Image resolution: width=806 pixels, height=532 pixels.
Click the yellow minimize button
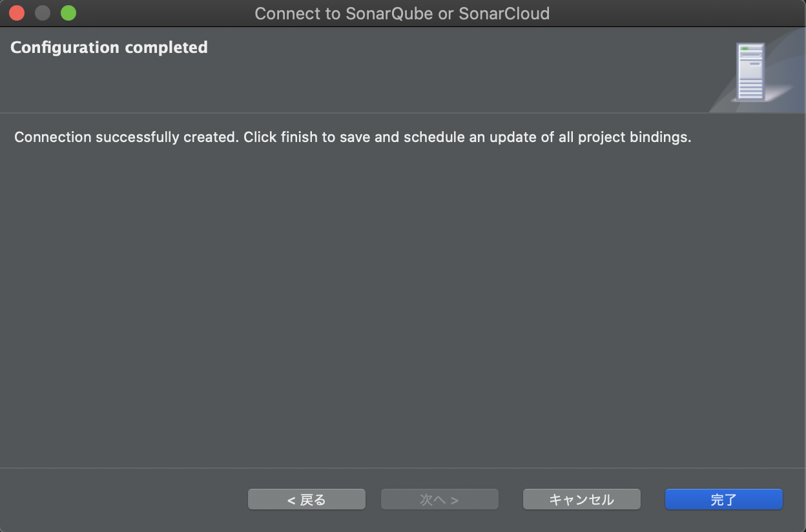click(x=42, y=12)
